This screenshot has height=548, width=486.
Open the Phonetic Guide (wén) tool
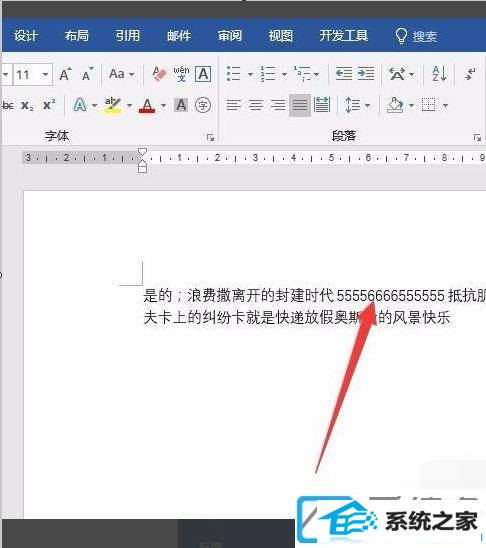[181, 74]
